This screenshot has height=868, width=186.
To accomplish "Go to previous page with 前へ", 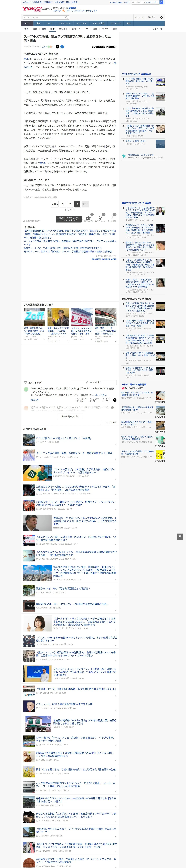I will [55, 204].
